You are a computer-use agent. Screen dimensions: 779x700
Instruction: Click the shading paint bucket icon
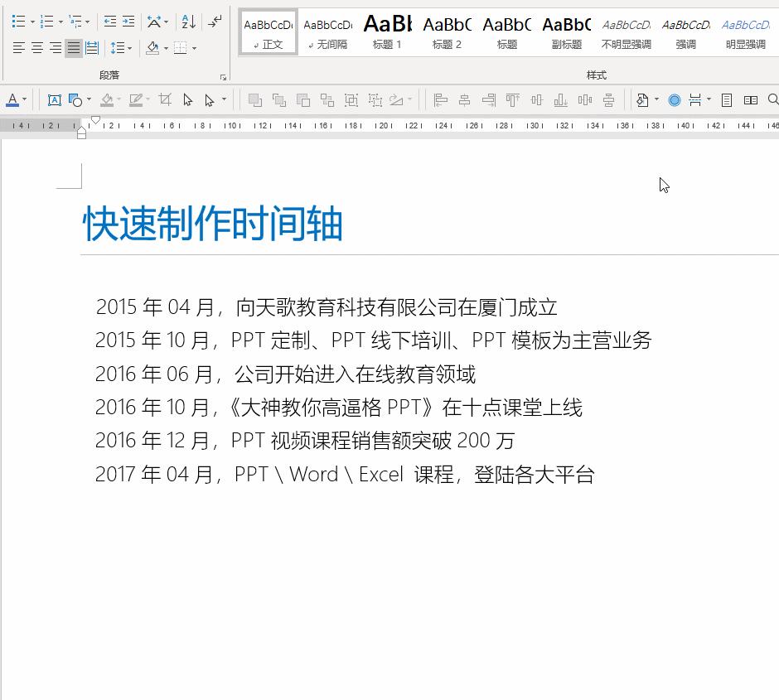pyautogui.click(x=154, y=47)
